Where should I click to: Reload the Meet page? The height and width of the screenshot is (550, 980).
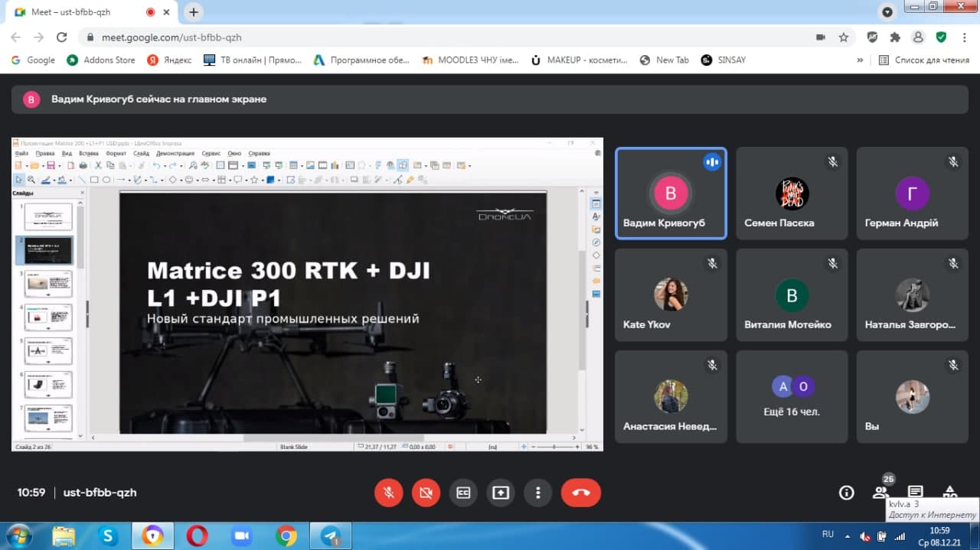coord(62,37)
